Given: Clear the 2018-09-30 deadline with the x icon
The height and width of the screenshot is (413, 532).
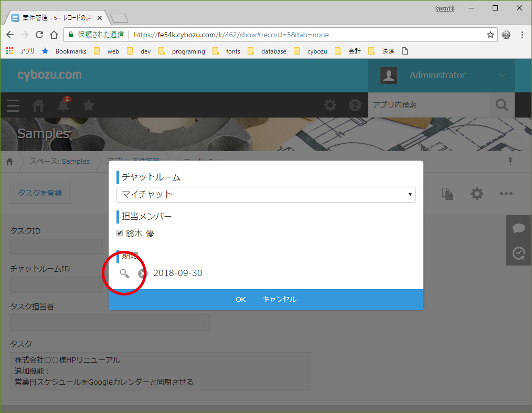Looking at the screenshot, I should pos(142,273).
